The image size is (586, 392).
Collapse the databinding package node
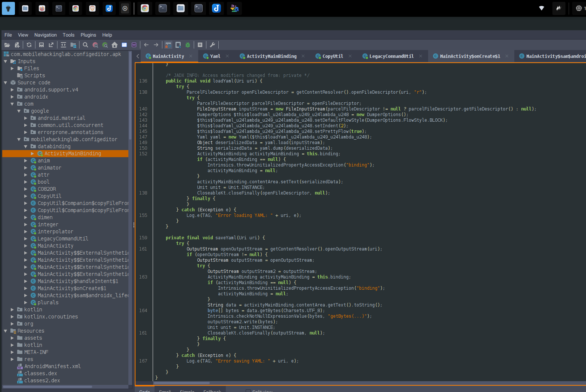click(26, 146)
